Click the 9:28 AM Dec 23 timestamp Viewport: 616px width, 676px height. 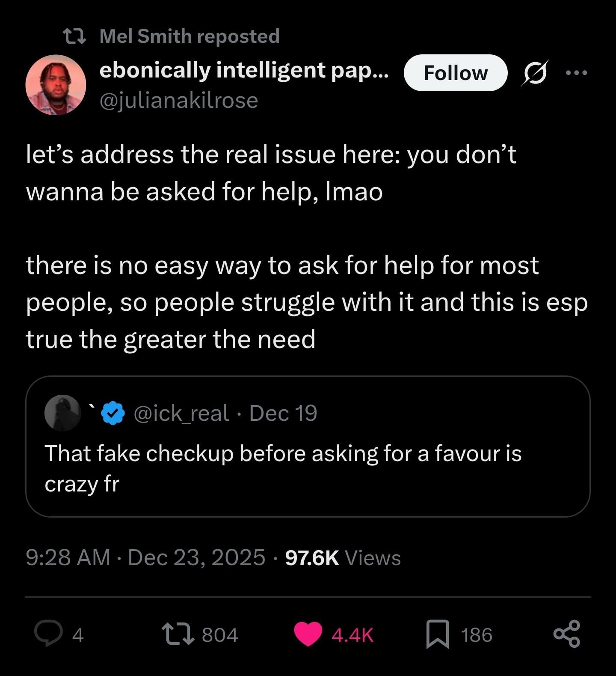click(145, 557)
